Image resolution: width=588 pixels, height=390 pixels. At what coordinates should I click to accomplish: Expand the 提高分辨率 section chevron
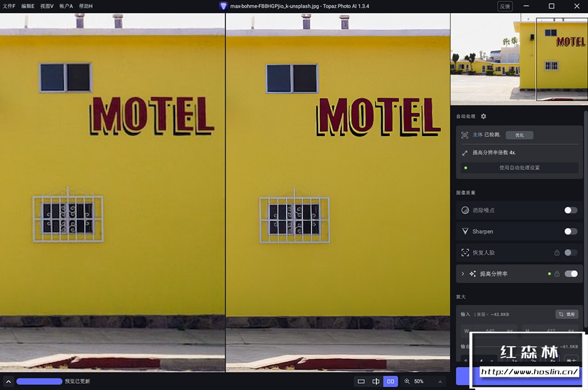coord(462,274)
